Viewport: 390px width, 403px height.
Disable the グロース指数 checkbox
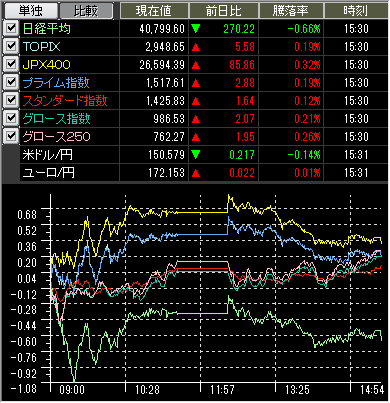11,118
